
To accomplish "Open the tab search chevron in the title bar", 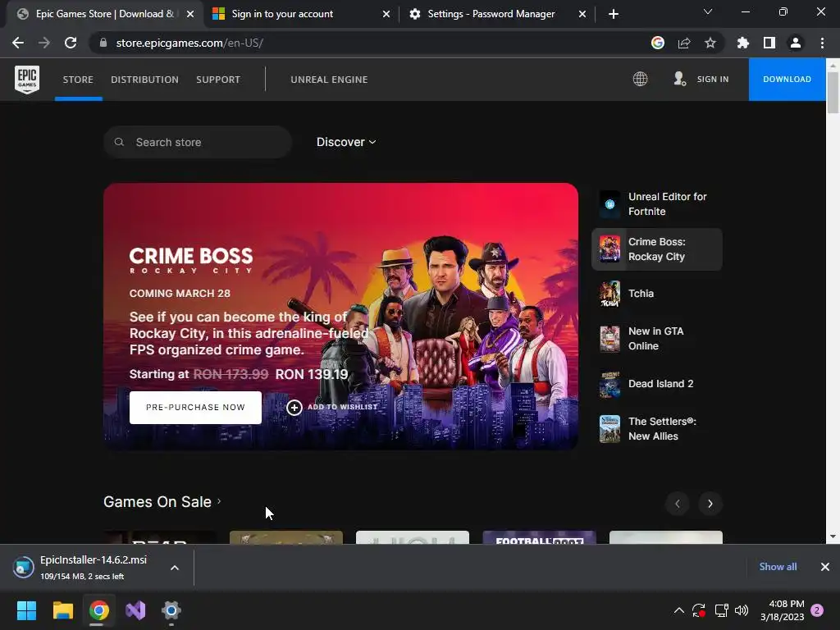I will [708, 11].
